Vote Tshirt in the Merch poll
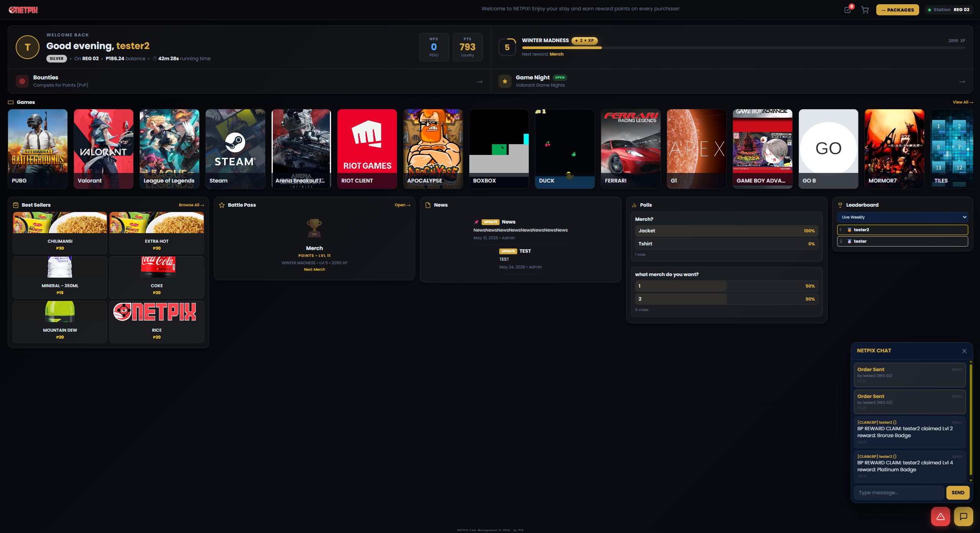 coord(726,244)
